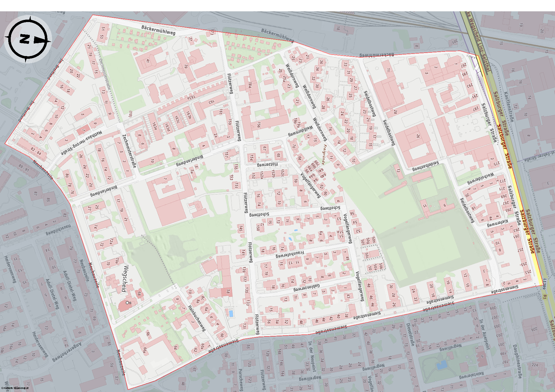Select the Hainbuchenweg street label
555x392 pixels.
[x=197, y=318]
